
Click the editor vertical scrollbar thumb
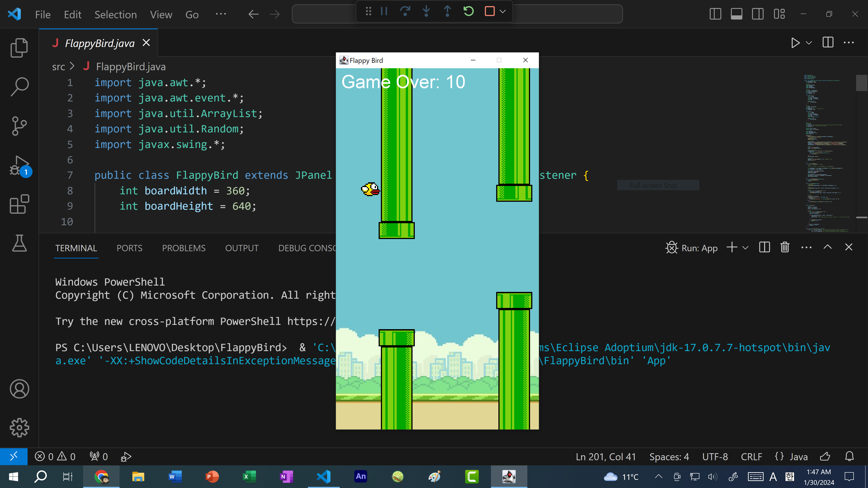point(861,83)
